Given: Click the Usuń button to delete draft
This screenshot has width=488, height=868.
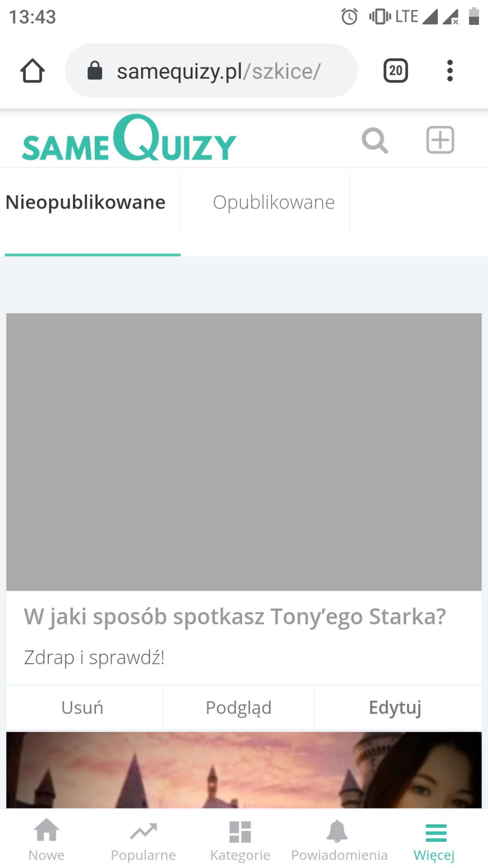Looking at the screenshot, I should [x=82, y=707].
